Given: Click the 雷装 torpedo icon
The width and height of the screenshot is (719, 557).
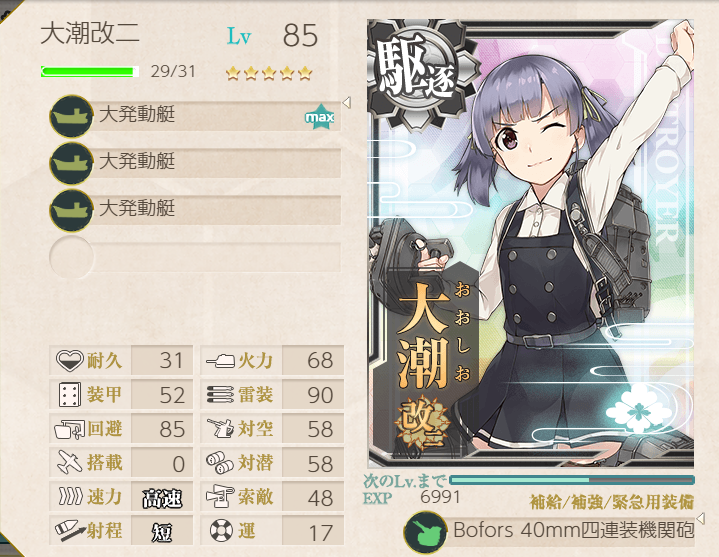Looking at the screenshot, I should (221, 395).
